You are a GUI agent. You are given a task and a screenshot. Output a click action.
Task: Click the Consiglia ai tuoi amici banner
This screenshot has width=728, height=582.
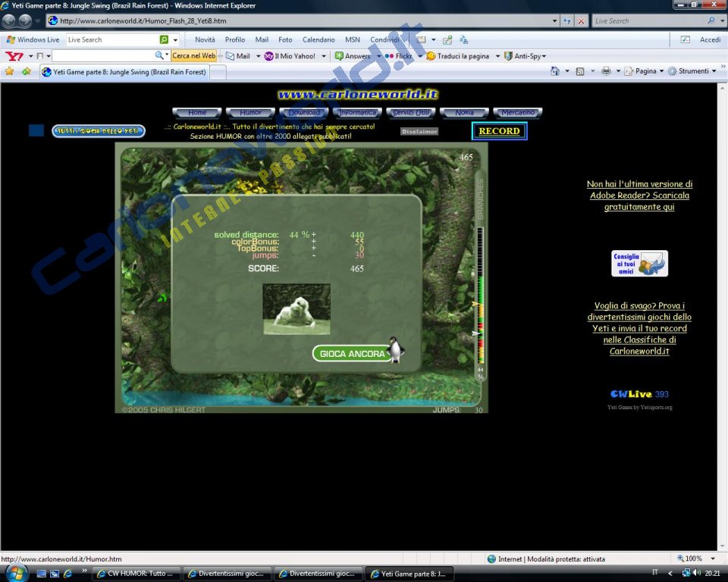pos(639,264)
